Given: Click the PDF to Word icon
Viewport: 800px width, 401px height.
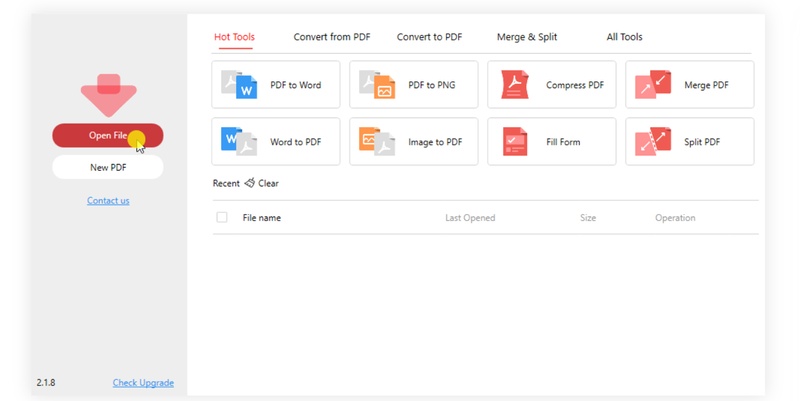Looking at the screenshot, I should coord(239,85).
